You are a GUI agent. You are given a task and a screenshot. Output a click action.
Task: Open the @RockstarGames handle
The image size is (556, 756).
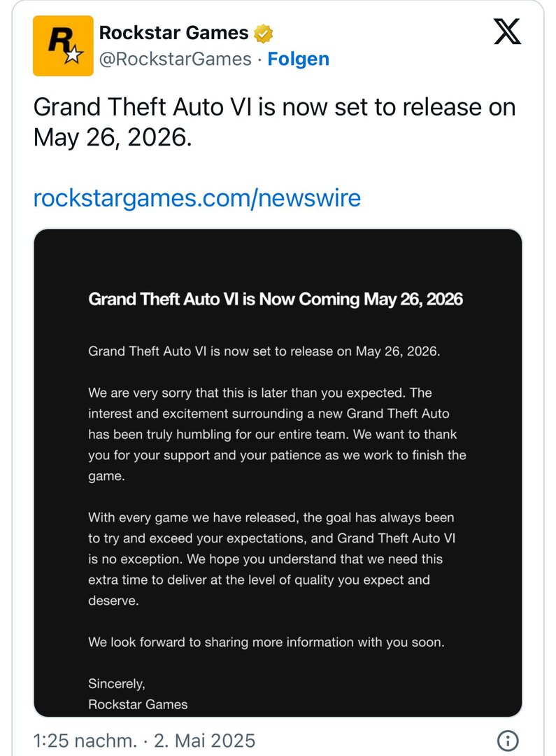click(176, 59)
